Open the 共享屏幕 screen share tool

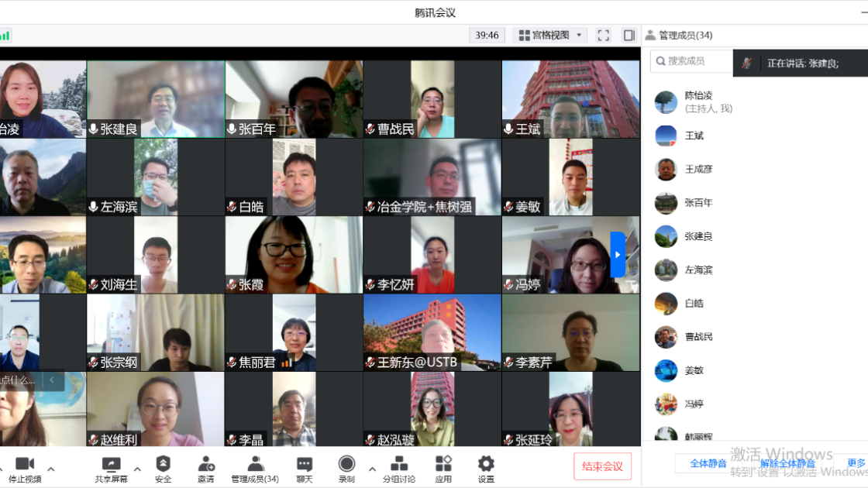pyautogui.click(x=112, y=468)
